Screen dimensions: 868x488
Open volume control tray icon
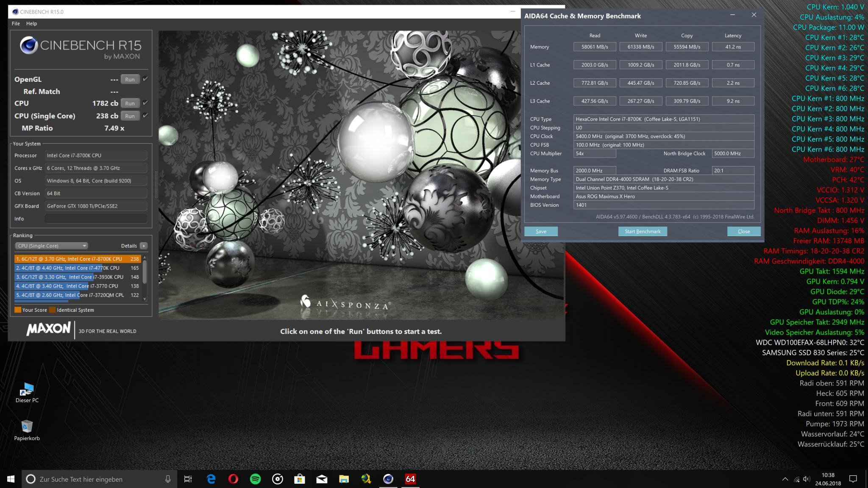(807, 479)
